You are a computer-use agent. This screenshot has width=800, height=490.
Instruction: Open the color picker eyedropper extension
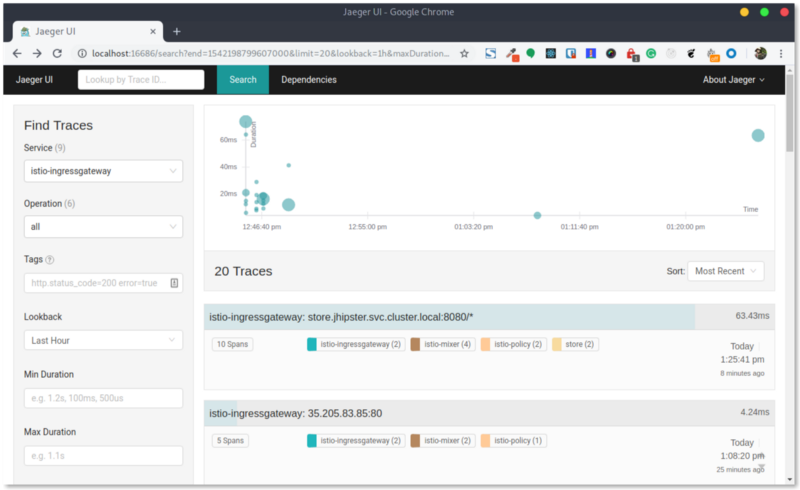click(512, 54)
